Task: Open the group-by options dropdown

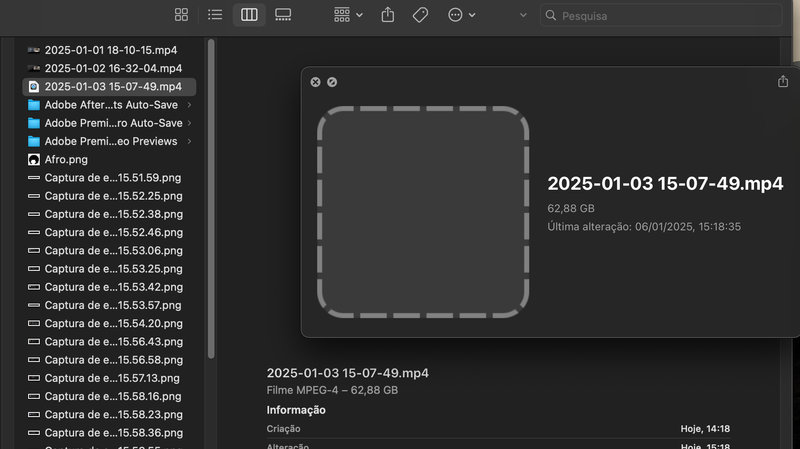Action: tap(349, 15)
